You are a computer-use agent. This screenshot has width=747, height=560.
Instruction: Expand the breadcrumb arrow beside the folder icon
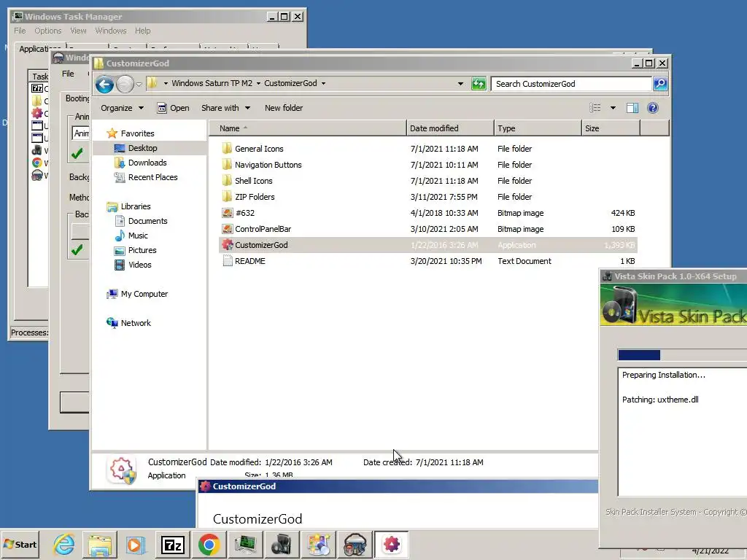pos(166,83)
